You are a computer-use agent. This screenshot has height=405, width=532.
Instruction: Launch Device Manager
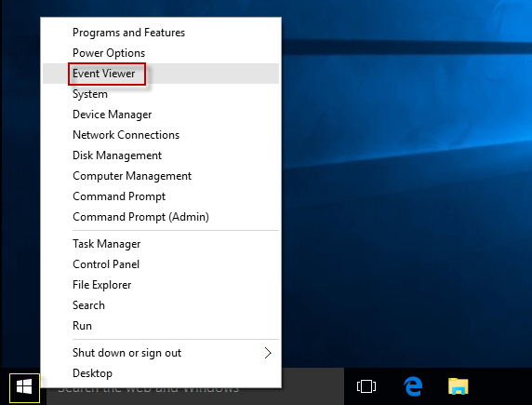(161, 115)
